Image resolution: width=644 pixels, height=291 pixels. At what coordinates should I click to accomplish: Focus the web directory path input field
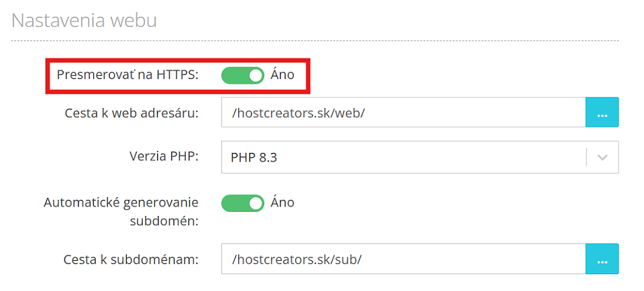403,112
